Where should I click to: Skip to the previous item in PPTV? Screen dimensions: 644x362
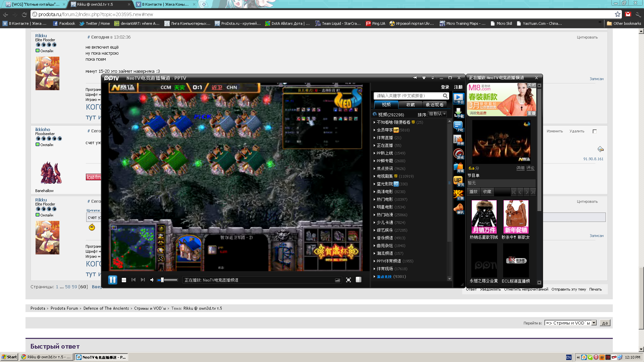pos(133,280)
